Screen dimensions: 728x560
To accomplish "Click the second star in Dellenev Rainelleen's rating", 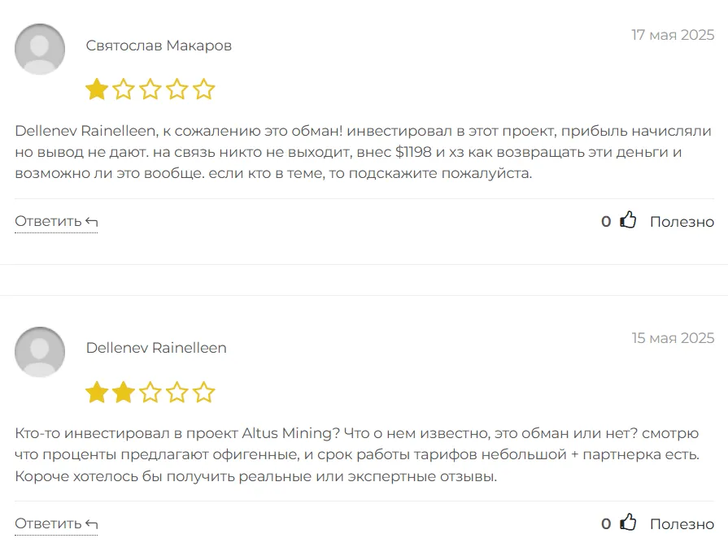I will point(124,393).
